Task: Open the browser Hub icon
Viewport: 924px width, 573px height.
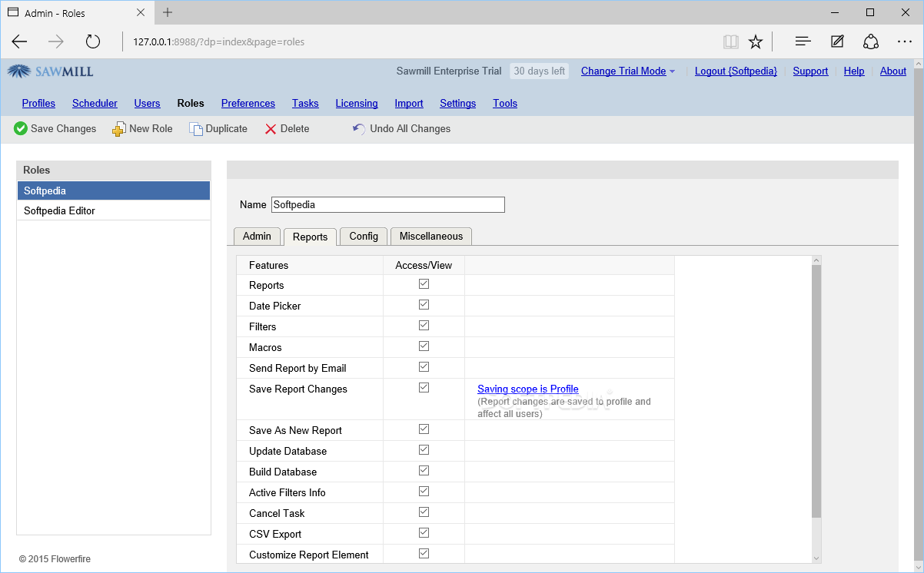Action: (803, 41)
